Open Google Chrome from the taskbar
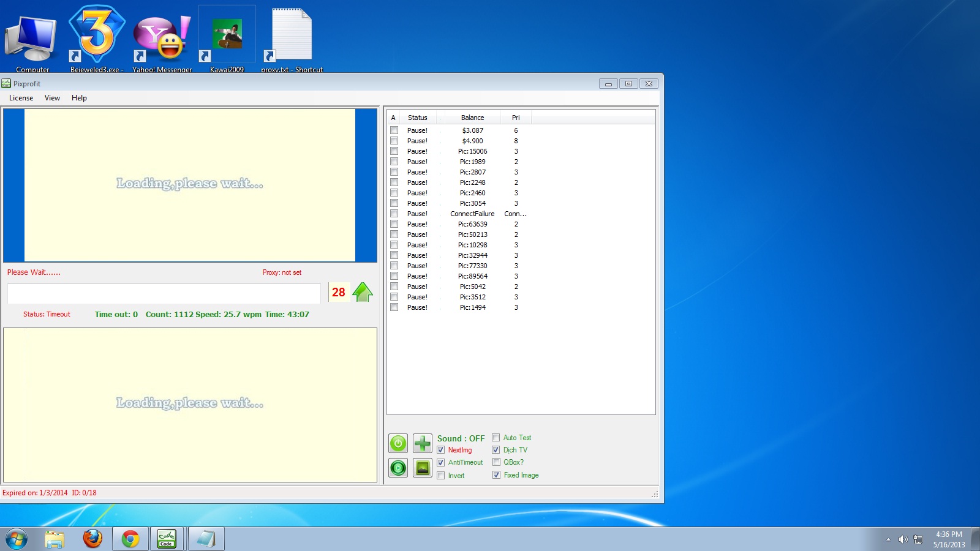The image size is (980, 551). click(x=130, y=539)
